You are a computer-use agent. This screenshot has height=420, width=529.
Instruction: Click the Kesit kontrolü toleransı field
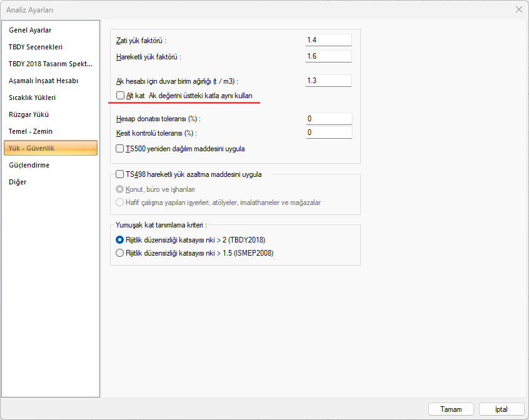(x=328, y=132)
